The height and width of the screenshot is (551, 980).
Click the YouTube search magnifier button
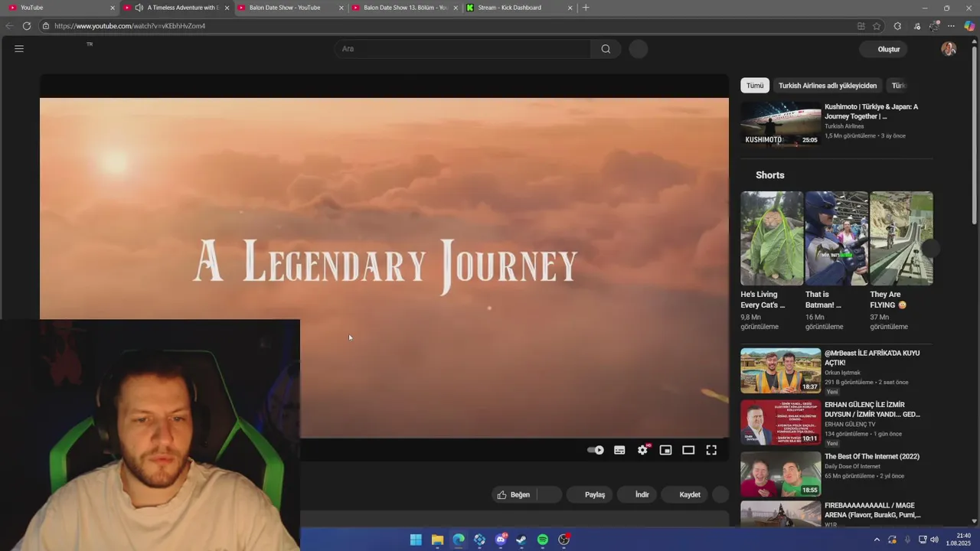(x=606, y=49)
